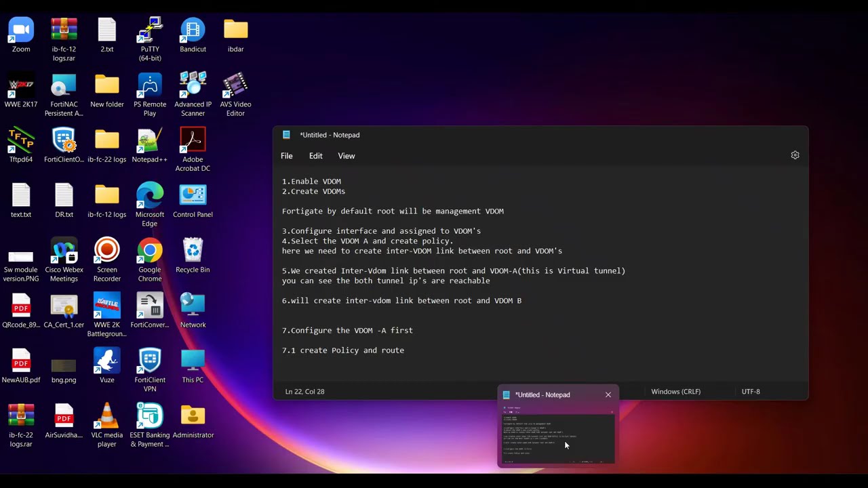Open Advanced IP Scanner icon
The image size is (868, 488).
pos(193,95)
